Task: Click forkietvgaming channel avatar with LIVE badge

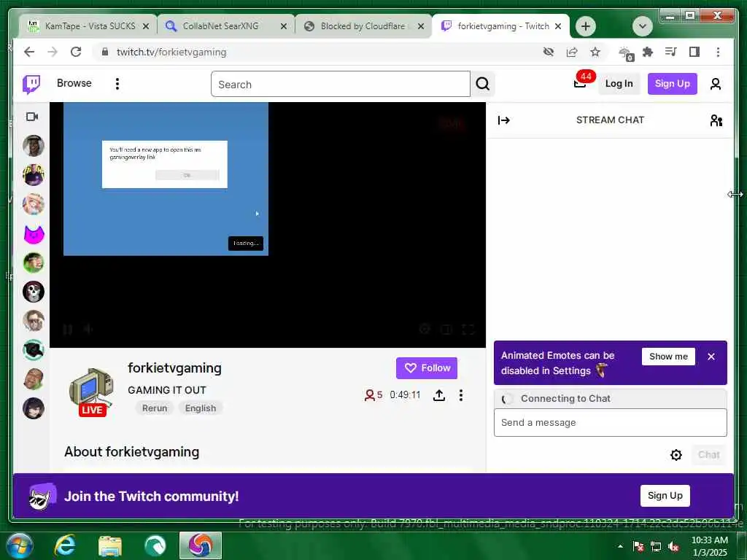Action: (x=91, y=392)
